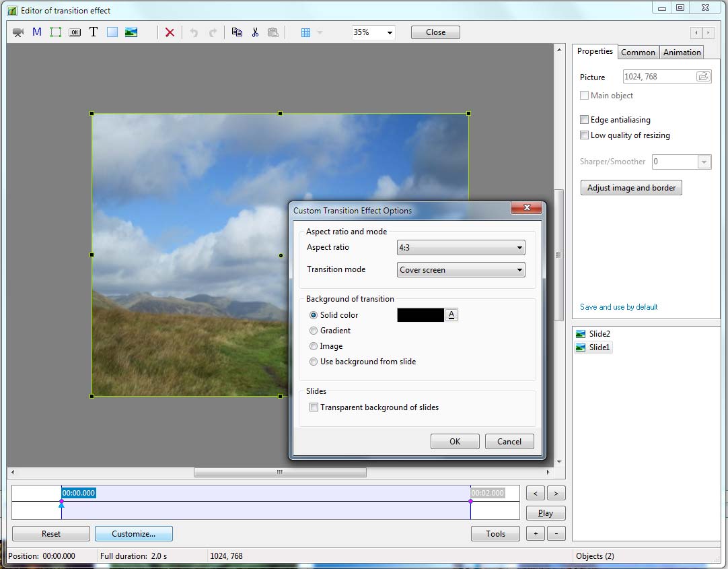Switch to the Animation tab
This screenshot has height=569, width=728.
682,53
